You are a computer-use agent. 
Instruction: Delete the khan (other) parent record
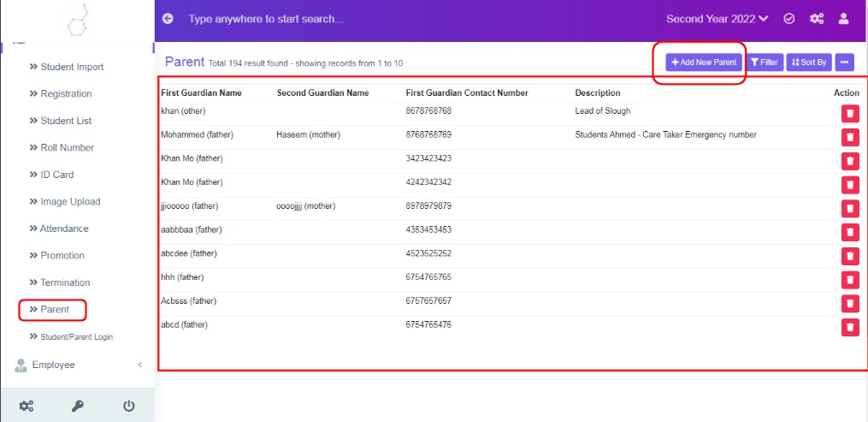(x=850, y=114)
